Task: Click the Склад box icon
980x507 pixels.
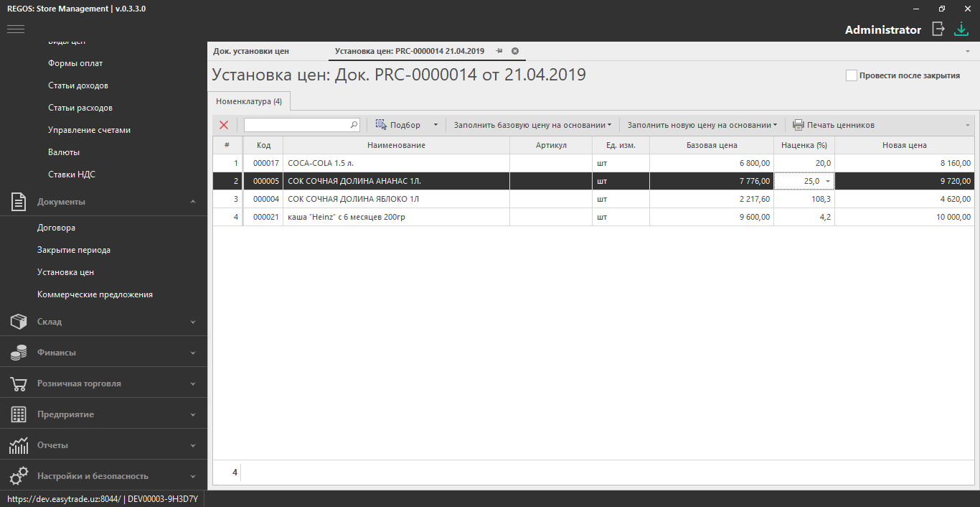Action: pyautogui.click(x=19, y=322)
